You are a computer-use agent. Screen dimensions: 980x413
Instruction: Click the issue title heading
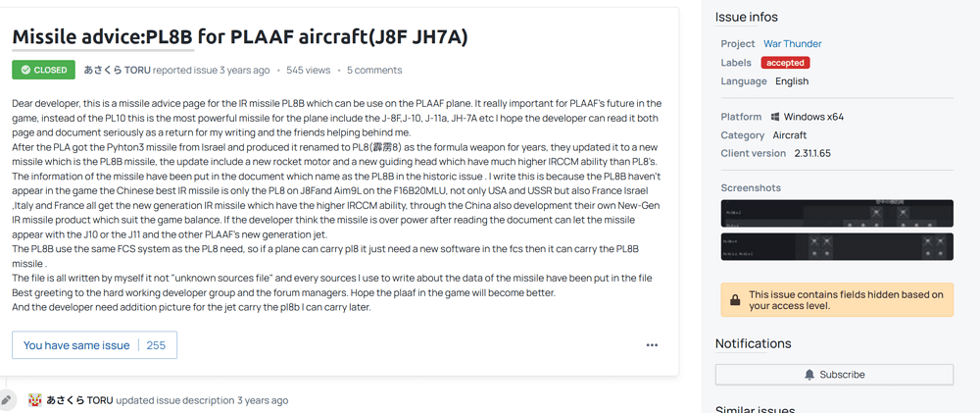coord(240,37)
